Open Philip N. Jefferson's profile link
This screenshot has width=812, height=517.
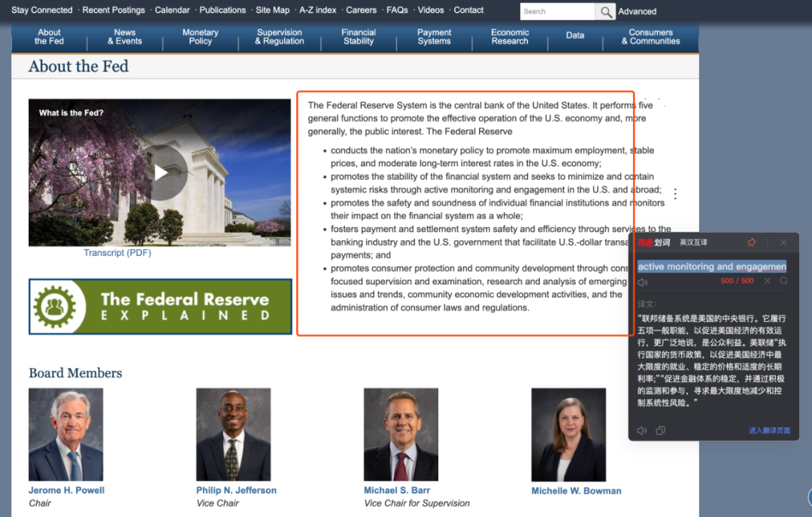pos(236,490)
